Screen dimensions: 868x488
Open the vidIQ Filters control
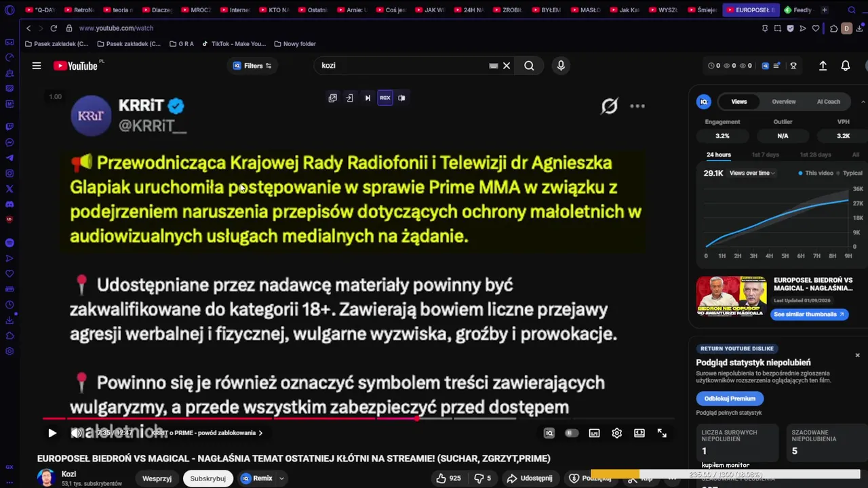(252, 66)
